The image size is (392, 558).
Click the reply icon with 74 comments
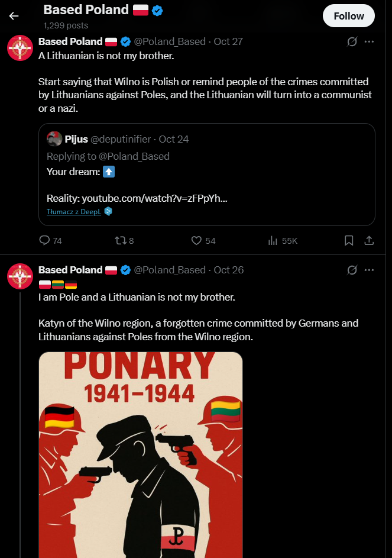(44, 241)
